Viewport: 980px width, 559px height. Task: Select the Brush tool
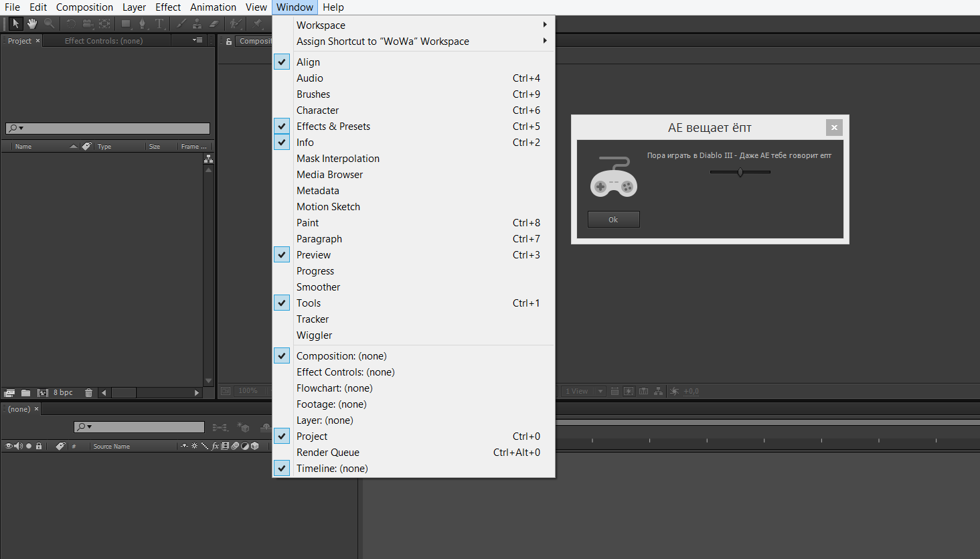tap(181, 23)
